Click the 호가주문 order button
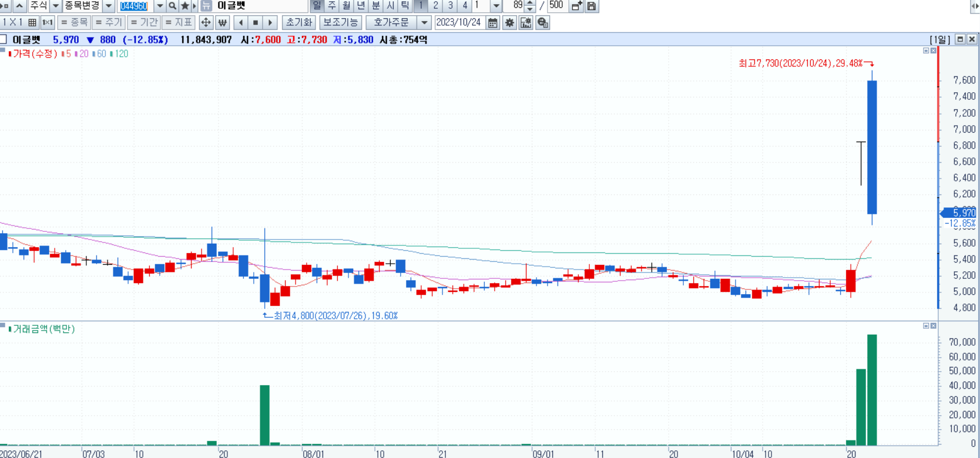Image resolution: width=980 pixels, height=458 pixels. (391, 22)
